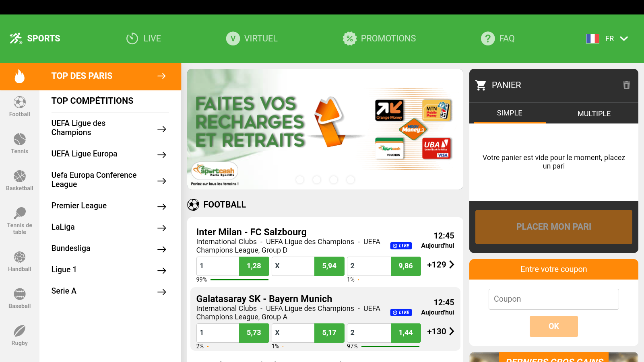Image resolution: width=644 pixels, height=362 pixels.
Task: Empty the panier with trash icon
Action: click(626, 85)
